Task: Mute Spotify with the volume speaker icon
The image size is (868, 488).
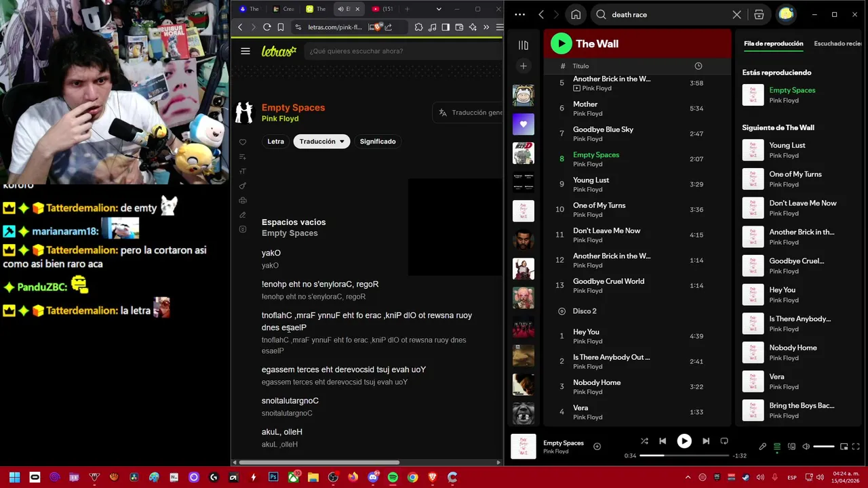Action: click(806, 447)
